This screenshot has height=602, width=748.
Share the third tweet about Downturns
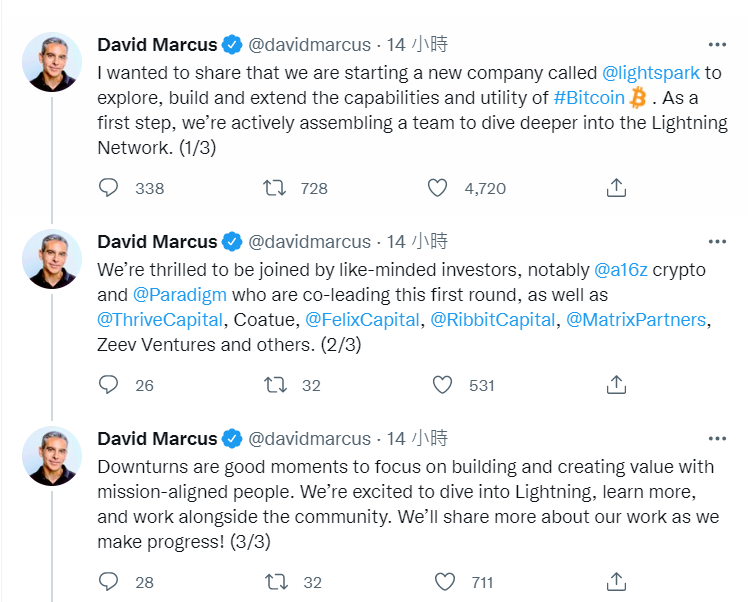[x=617, y=581]
